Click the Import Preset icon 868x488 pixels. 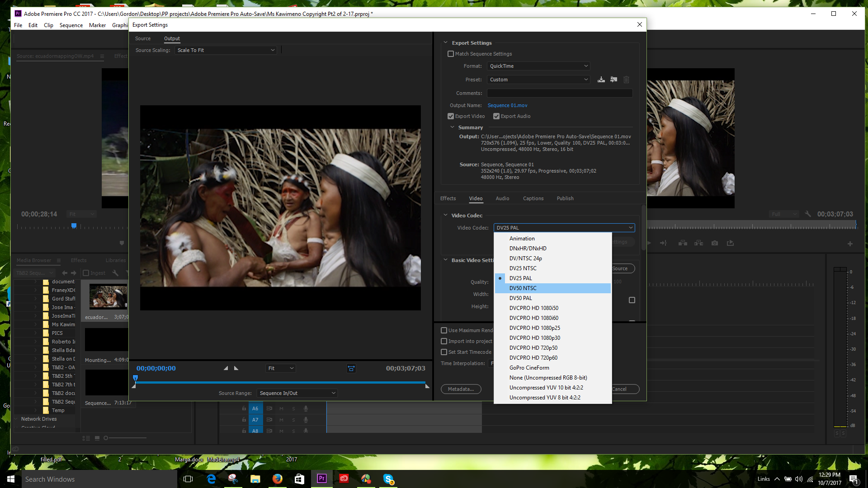(x=613, y=80)
